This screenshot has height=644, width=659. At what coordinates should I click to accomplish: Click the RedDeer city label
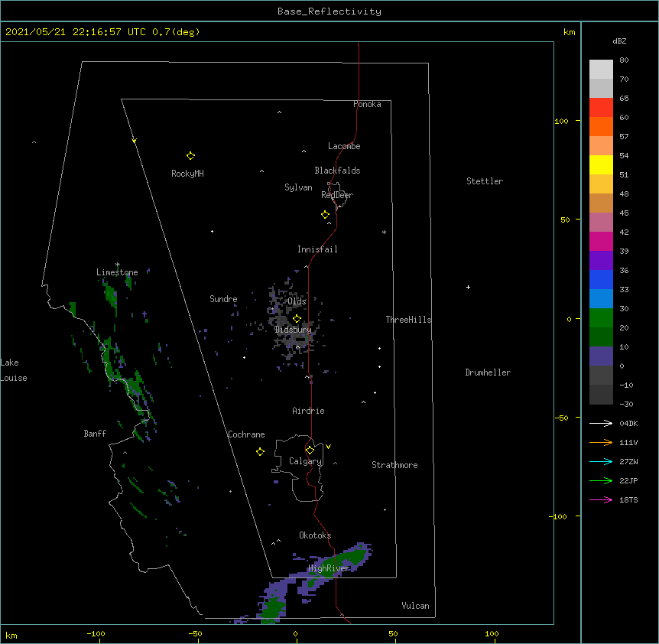tap(337, 194)
